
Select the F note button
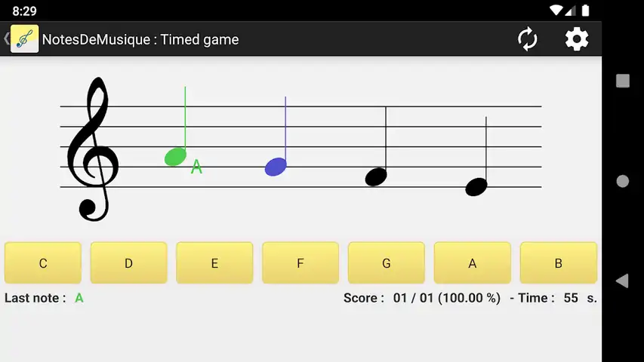(300, 263)
